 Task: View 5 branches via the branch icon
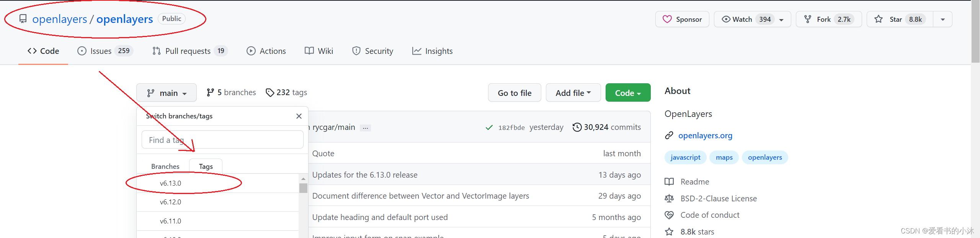coord(210,92)
